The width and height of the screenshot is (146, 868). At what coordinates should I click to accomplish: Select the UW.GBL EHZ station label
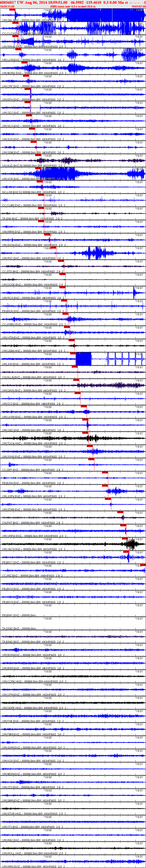coord(10,20)
